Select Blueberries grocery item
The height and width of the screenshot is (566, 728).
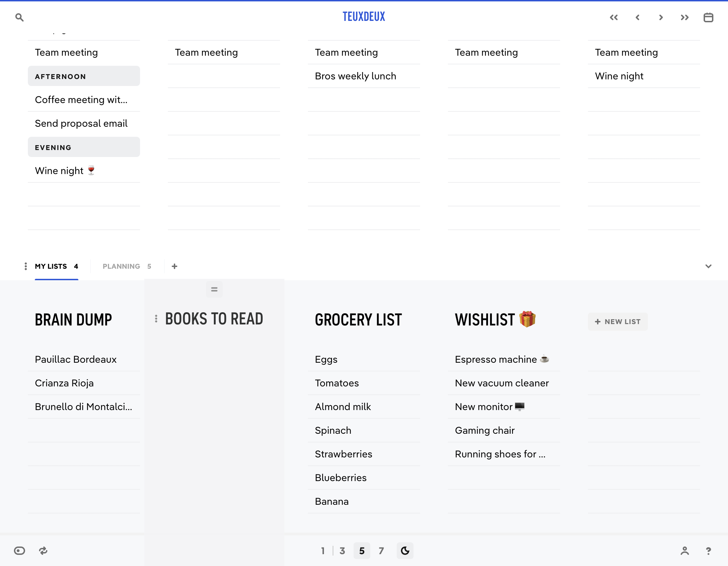coord(364,478)
